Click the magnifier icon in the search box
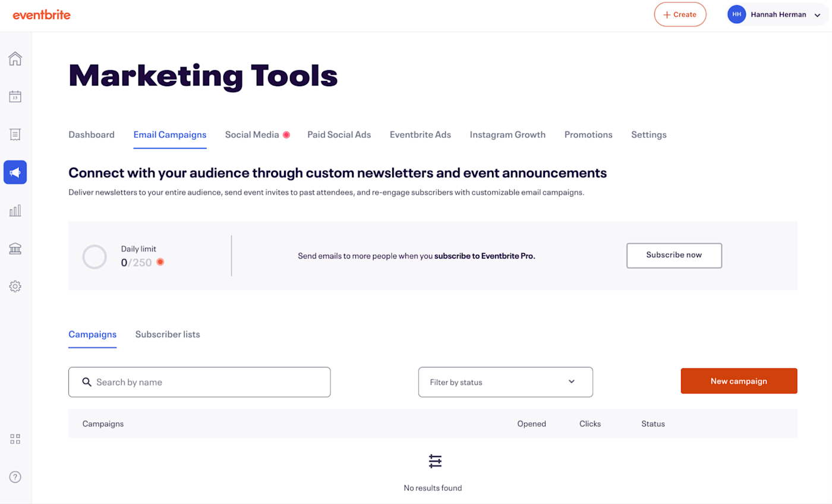Image resolution: width=832 pixels, height=504 pixels. (x=87, y=382)
